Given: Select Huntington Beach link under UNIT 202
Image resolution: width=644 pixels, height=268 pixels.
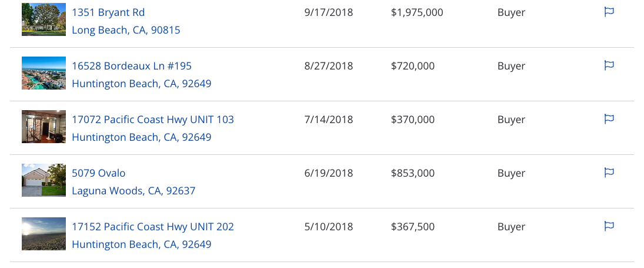Looking at the screenshot, I should pos(141,244).
